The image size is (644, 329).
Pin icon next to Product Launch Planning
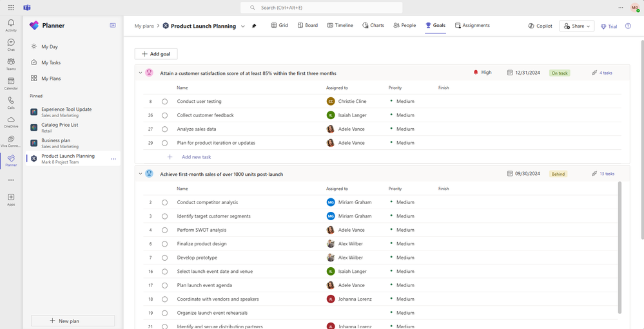tap(254, 26)
